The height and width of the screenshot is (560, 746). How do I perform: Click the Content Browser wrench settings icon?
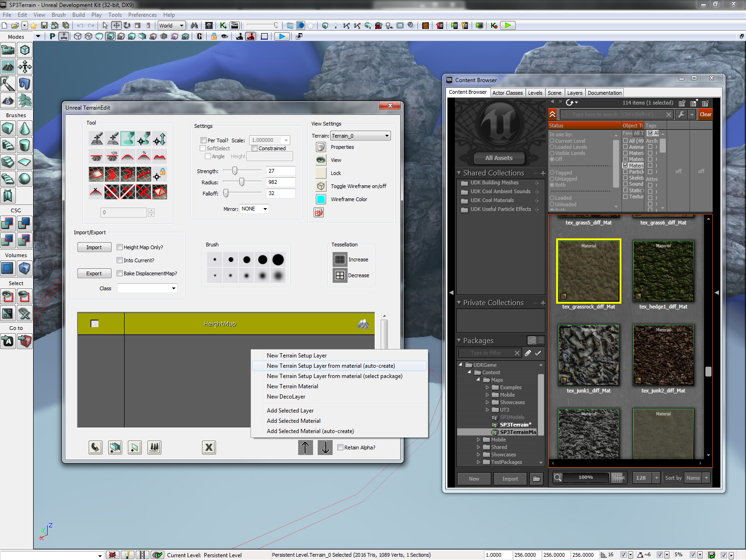[x=681, y=114]
